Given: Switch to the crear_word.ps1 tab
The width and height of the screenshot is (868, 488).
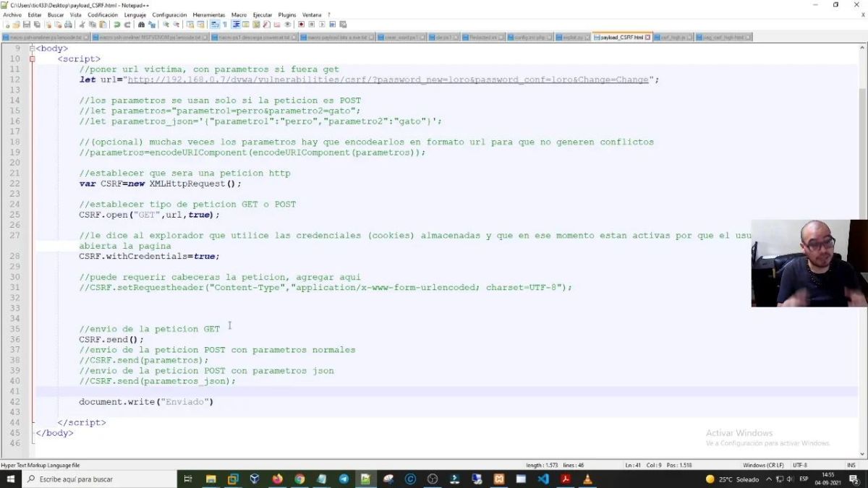Looking at the screenshot, I should [401, 37].
